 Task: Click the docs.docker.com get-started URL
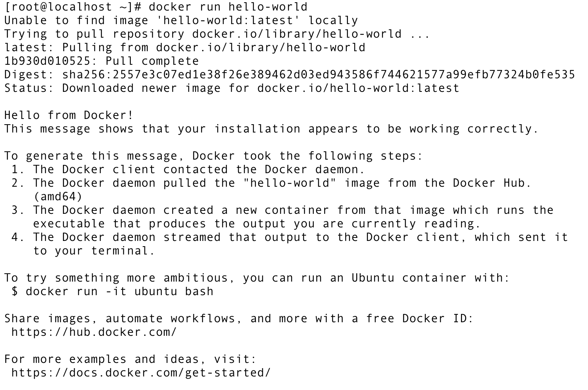point(141,373)
